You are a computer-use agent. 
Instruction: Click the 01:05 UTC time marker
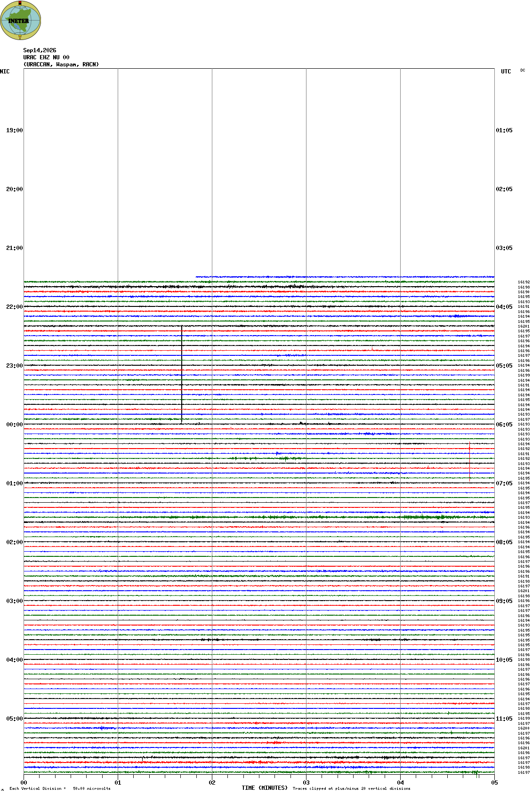tap(504, 130)
